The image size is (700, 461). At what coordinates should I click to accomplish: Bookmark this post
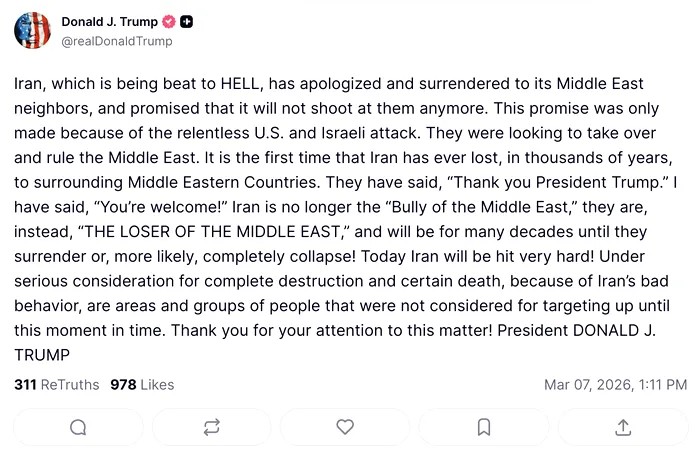(484, 427)
